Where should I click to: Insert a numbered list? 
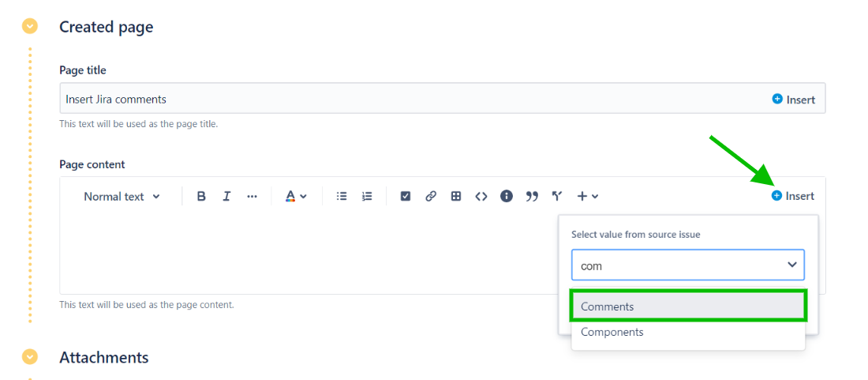coord(367,197)
